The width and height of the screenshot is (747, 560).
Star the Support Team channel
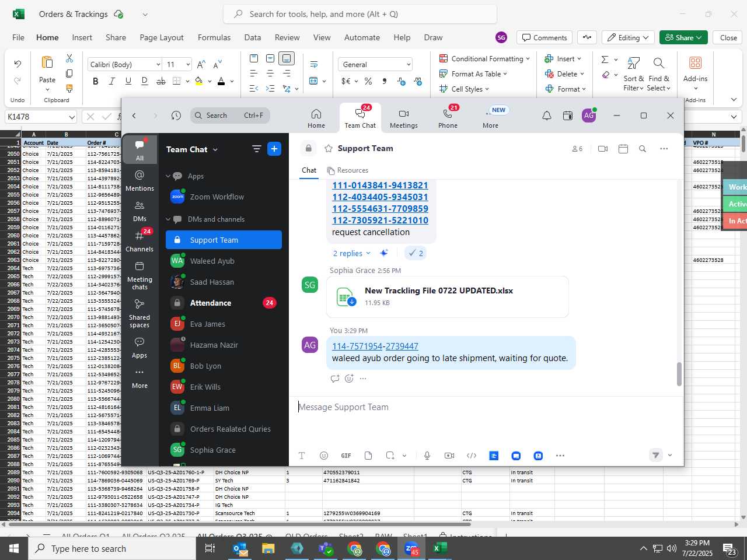329,148
